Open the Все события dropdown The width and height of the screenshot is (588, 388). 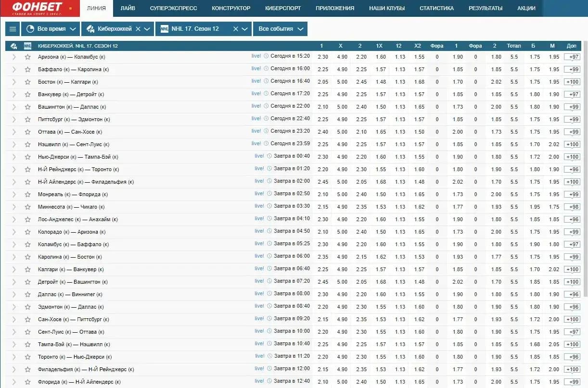pyautogui.click(x=280, y=29)
